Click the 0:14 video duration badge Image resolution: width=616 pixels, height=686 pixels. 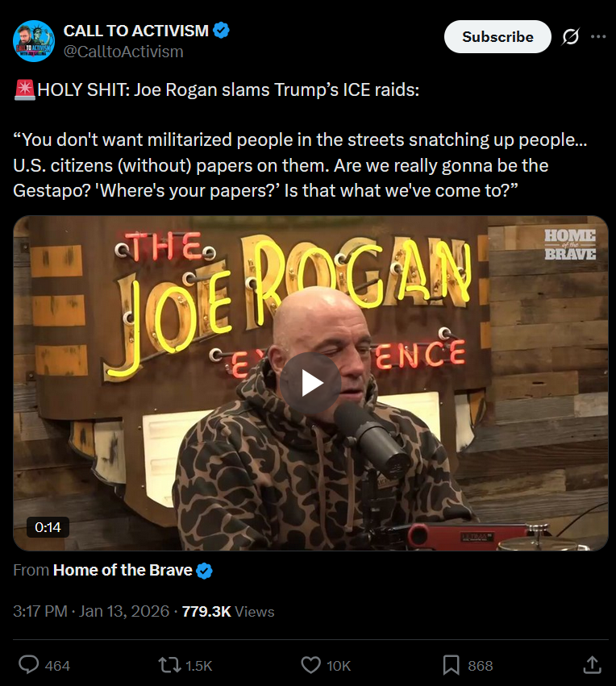coord(48,527)
